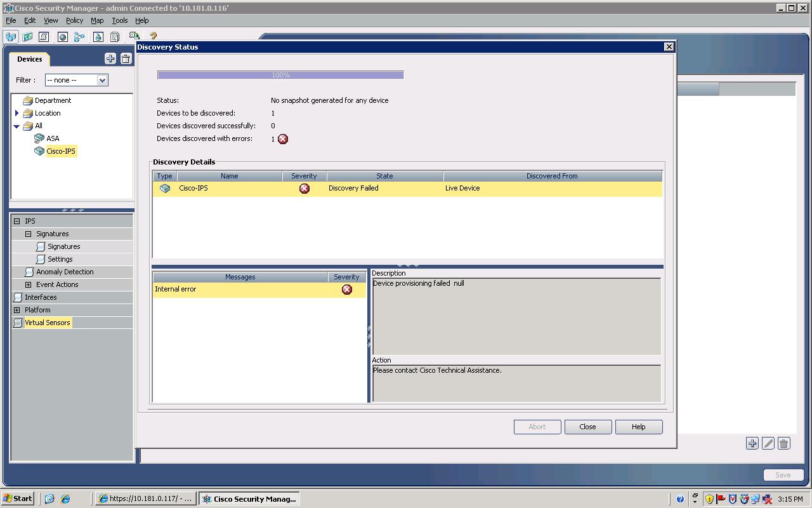
Task: Click the bottom-right trash delete icon
Action: (x=783, y=443)
